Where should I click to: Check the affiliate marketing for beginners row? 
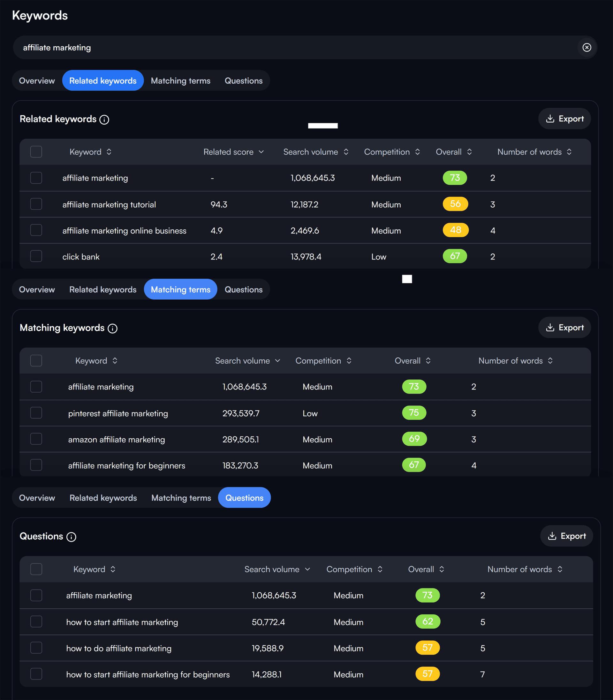[36, 465]
